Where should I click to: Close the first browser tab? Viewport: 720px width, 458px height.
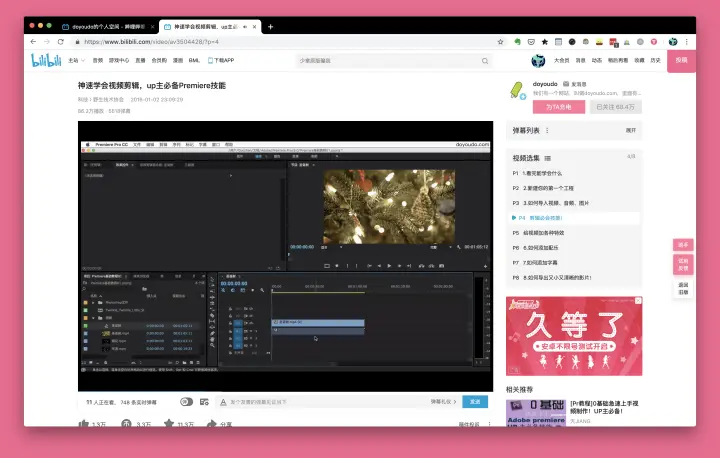[152, 27]
